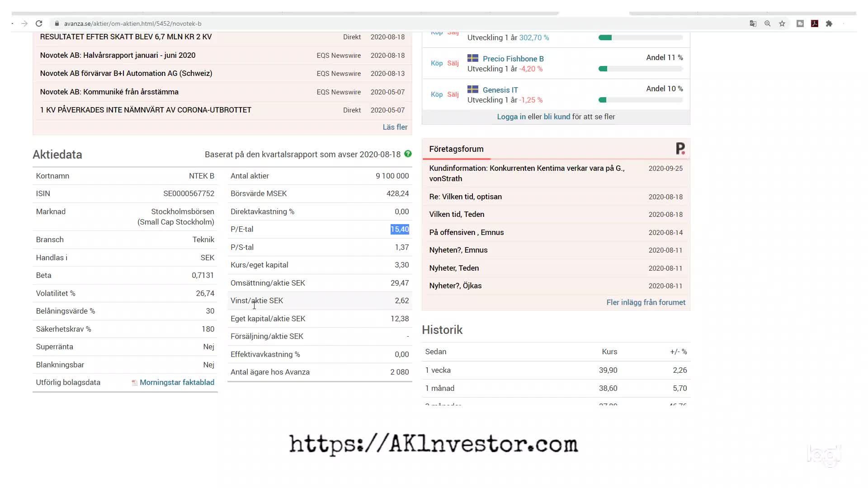Select Precio Fishbone B Andel 11 % bar
The width and height of the screenshot is (868, 488).
(x=641, y=69)
